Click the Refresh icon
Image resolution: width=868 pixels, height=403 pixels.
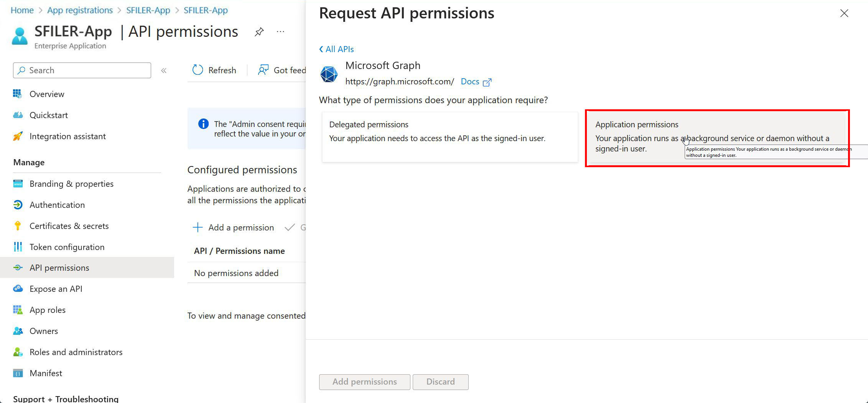click(x=198, y=70)
